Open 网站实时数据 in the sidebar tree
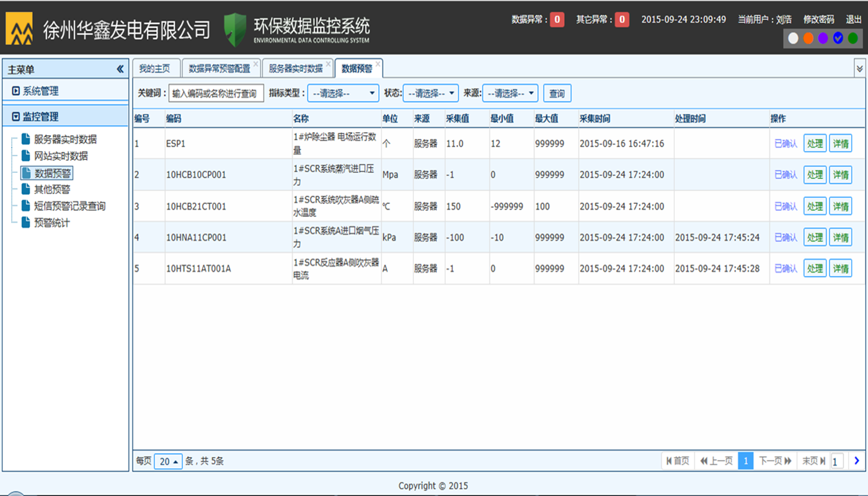The height and width of the screenshot is (496, 868). (x=61, y=156)
